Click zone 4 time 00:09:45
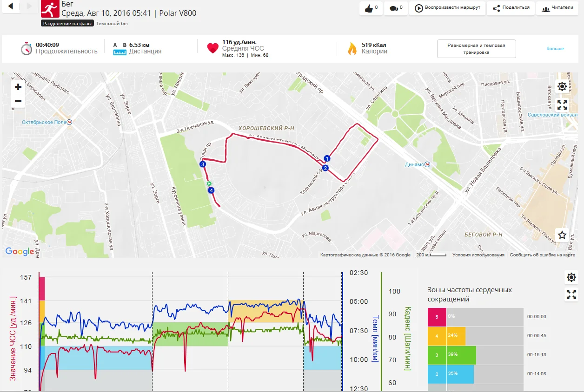 tap(537, 336)
